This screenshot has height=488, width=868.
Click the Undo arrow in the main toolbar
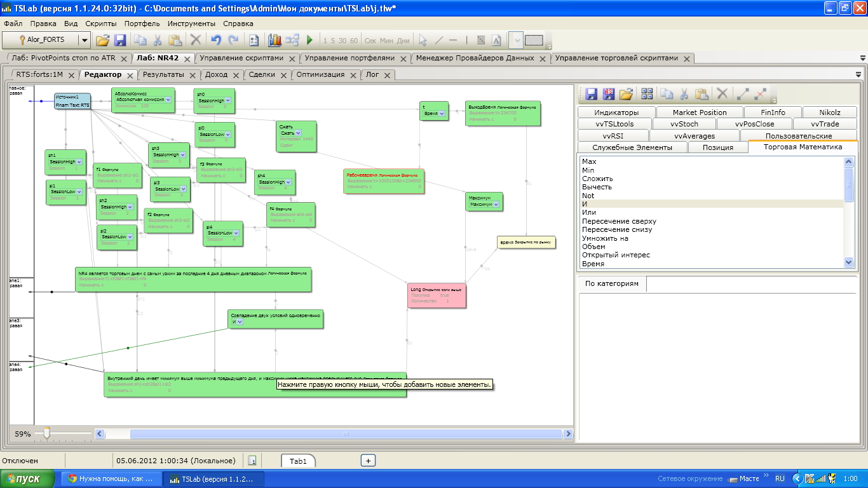216,40
